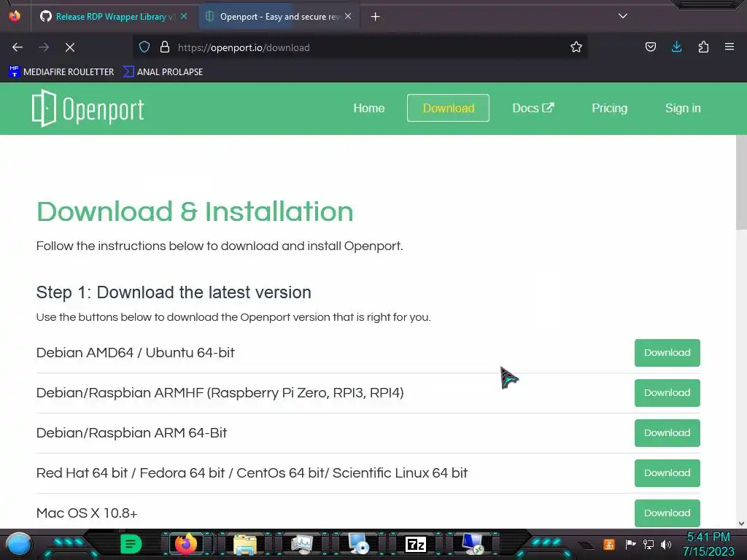Open MEDIAFIRE ROULETTER bookmark
The height and width of the screenshot is (560, 747).
coord(61,72)
